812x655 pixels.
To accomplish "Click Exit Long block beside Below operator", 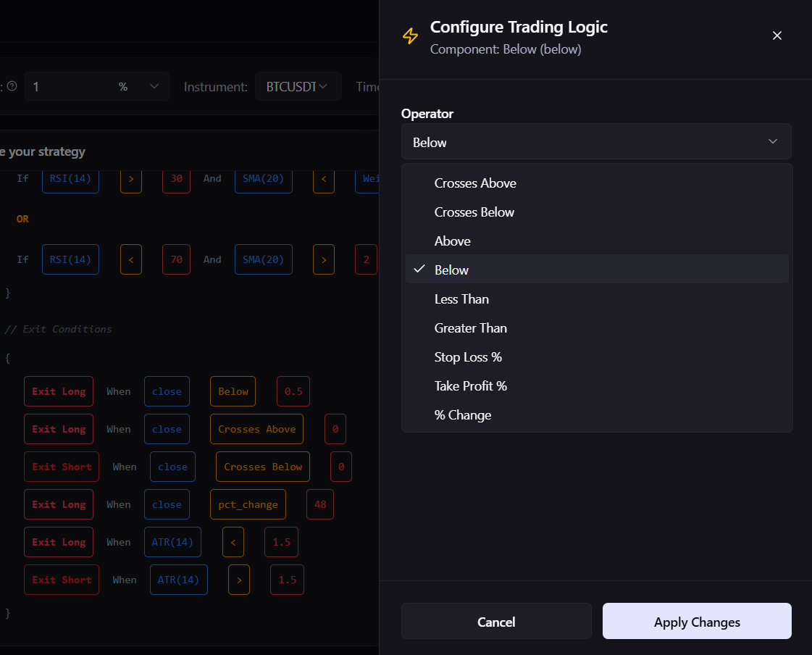I will pos(59,391).
